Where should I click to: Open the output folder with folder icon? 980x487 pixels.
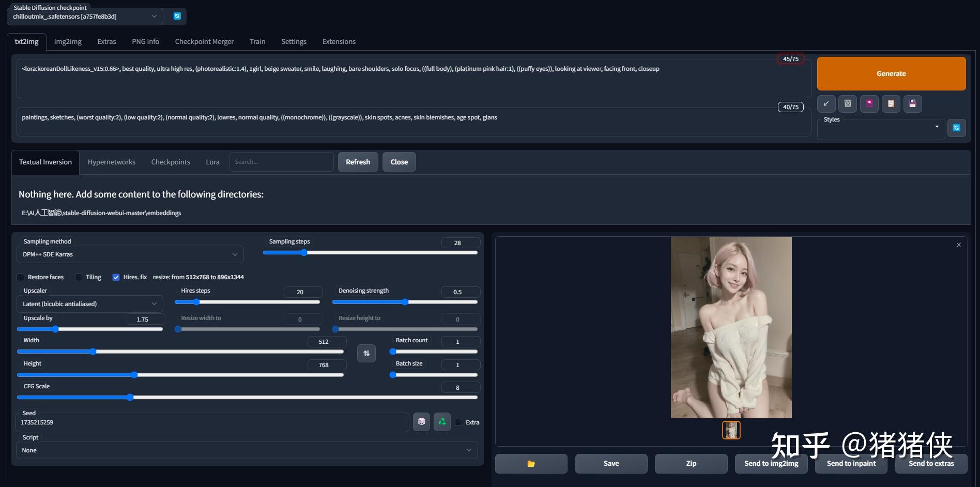(x=531, y=464)
